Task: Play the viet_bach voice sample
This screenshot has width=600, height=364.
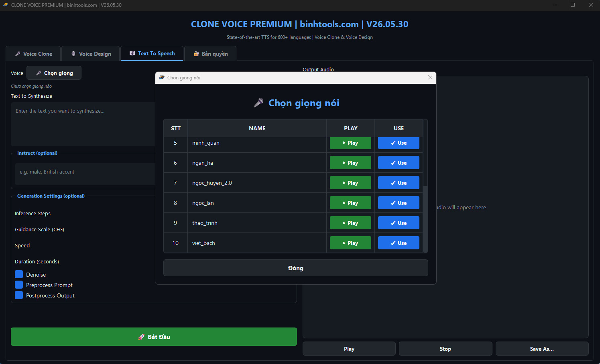Action: click(350, 243)
